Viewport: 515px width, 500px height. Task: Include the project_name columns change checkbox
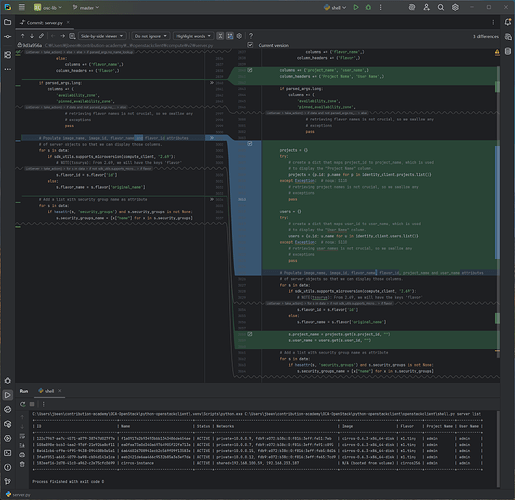point(250,70)
